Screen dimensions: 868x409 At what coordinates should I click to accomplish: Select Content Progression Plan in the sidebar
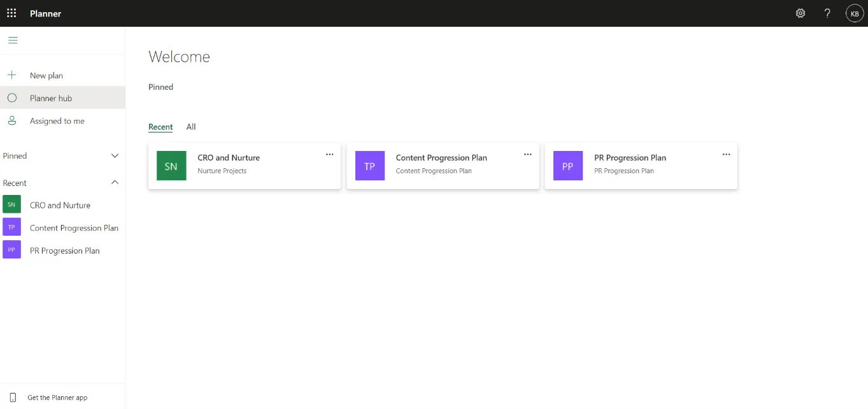(x=74, y=227)
